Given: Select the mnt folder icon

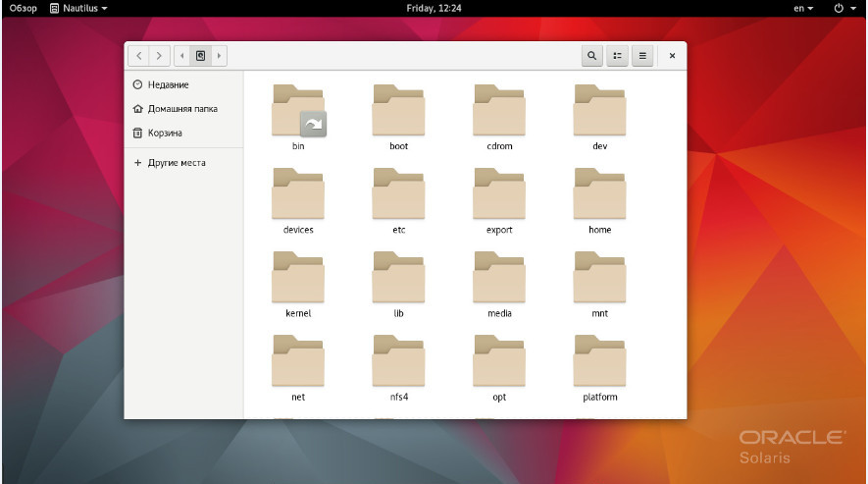Looking at the screenshot, I should click(599, 278).
